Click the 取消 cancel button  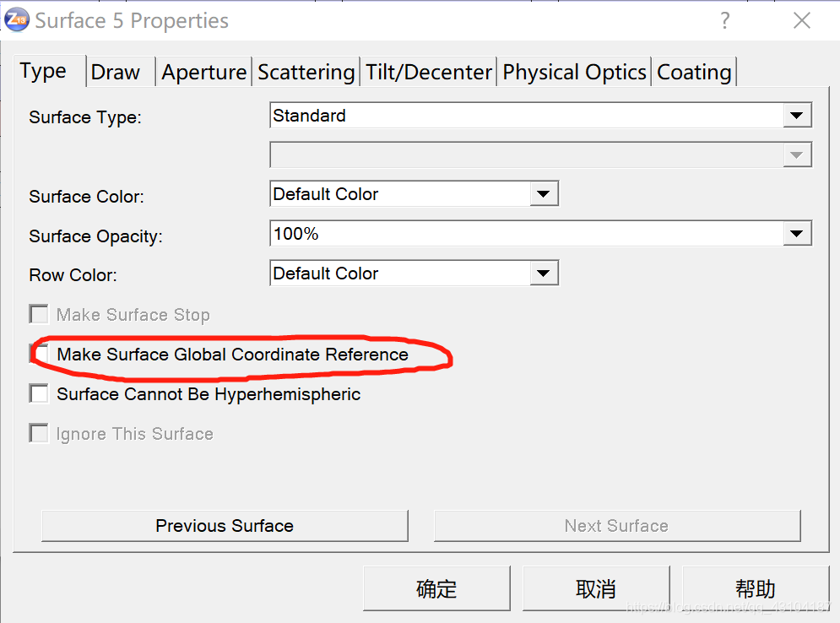point(595,588)
